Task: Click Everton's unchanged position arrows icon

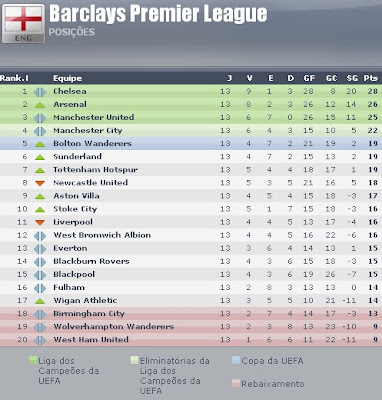Action: pos(40,249)
